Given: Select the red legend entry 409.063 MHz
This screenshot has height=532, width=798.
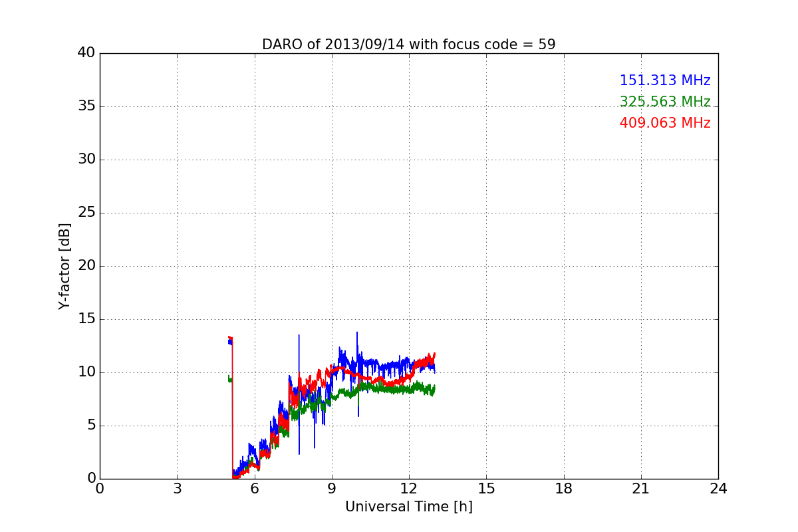Looking at the screenshot, I should click(665, 123).
